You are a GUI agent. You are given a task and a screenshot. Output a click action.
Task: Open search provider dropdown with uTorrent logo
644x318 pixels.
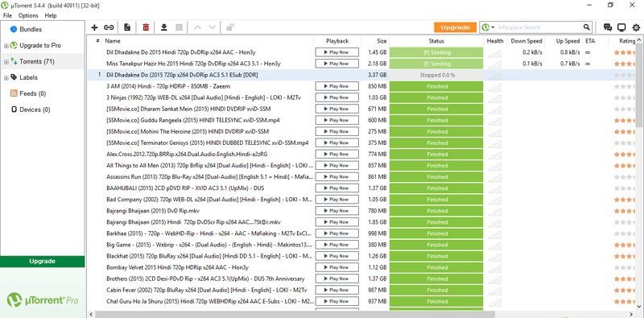point(488,27)
